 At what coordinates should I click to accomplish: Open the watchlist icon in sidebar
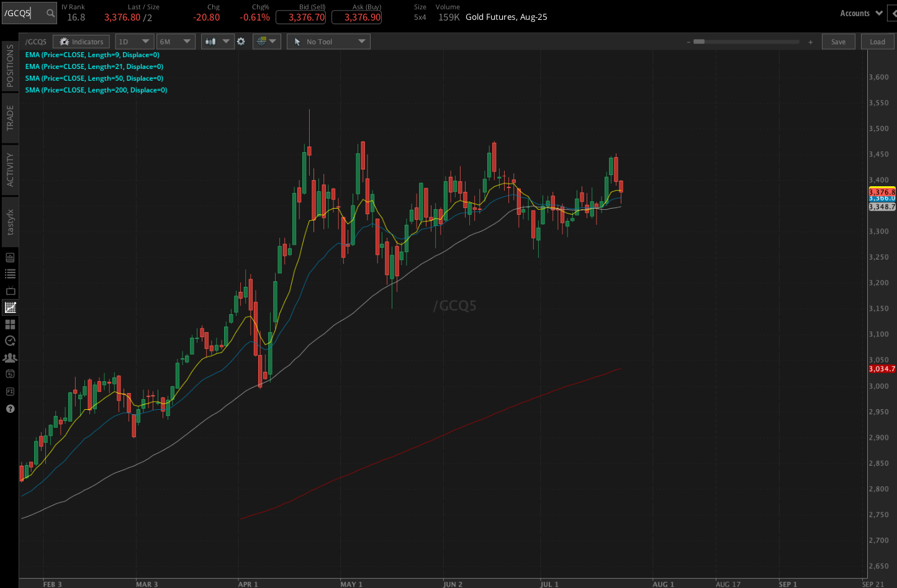(10, 274)
